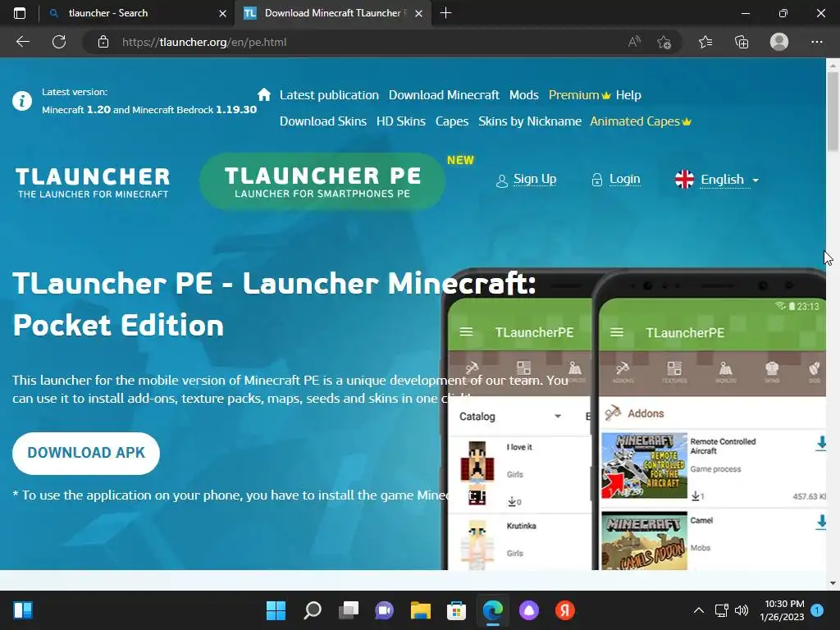Viewport: 840px width, 630px height.
Task: Open Microsoft Store from the taskbar
Action: (x=456, y=610)
